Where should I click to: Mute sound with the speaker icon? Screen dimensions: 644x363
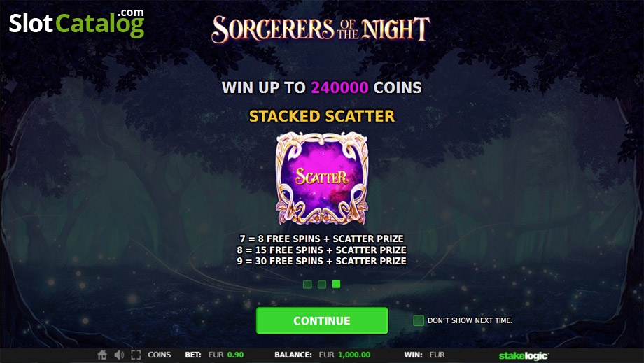119,355
